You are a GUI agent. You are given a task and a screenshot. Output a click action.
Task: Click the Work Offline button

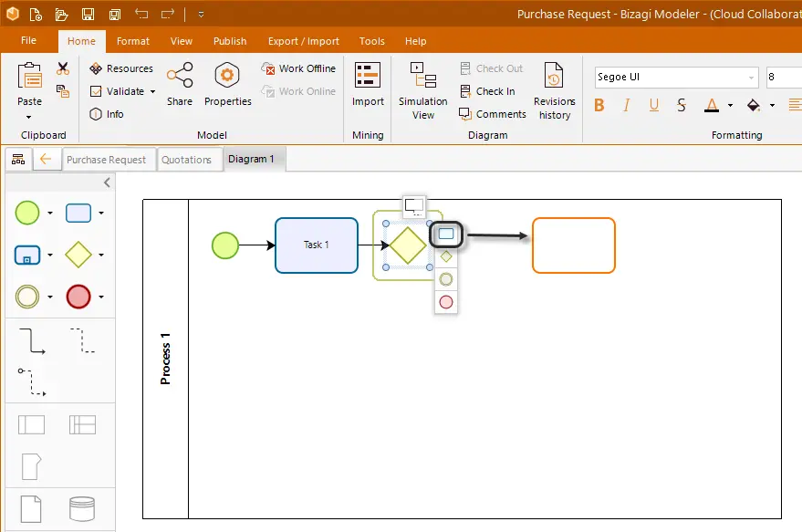[298, 68]
